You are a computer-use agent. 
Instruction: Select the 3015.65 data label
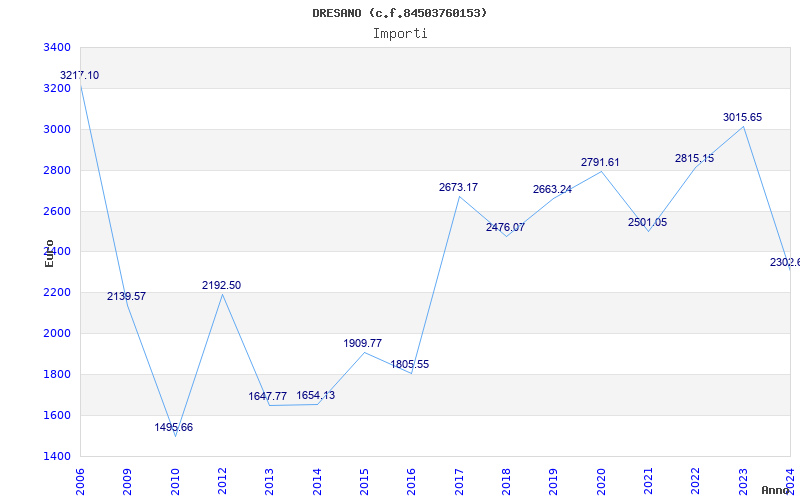742,117
